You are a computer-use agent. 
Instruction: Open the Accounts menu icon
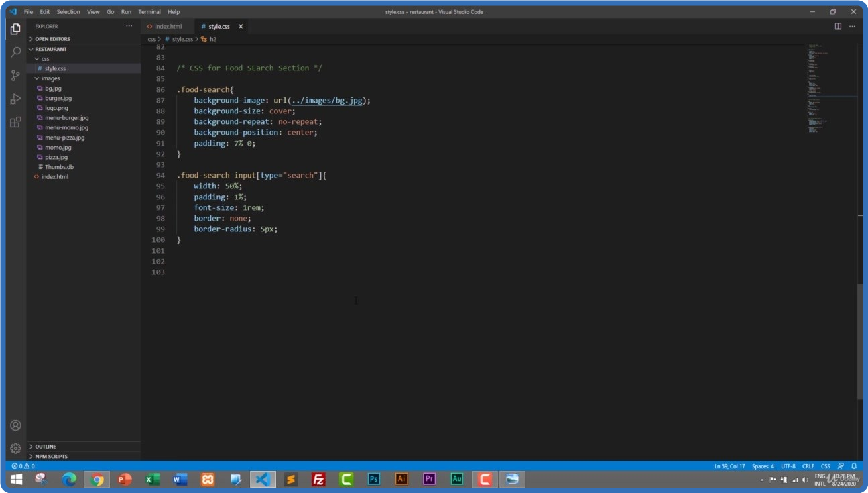coord(15,425)
